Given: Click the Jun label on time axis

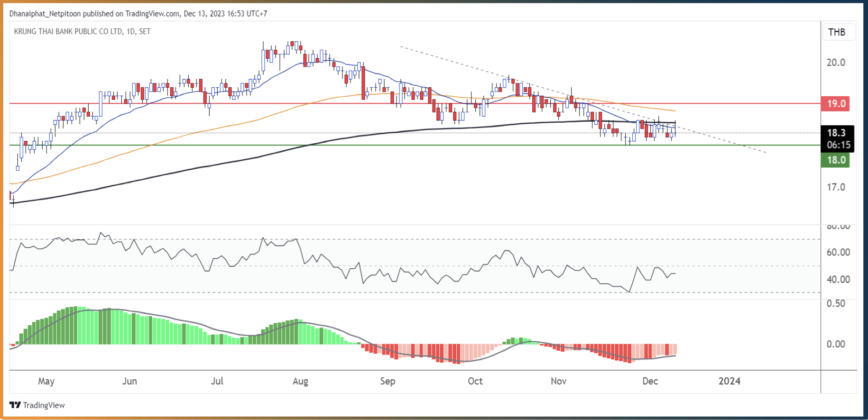Looking at the screenshot, I should click(129, 381).
